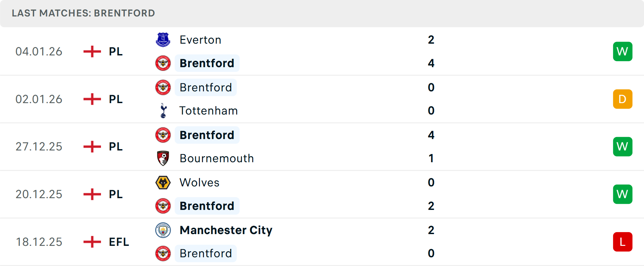Image resolution: width=644 pixels, height=266 pixels.
Task: Open the Everton team link
Action: tap(200, 40)
